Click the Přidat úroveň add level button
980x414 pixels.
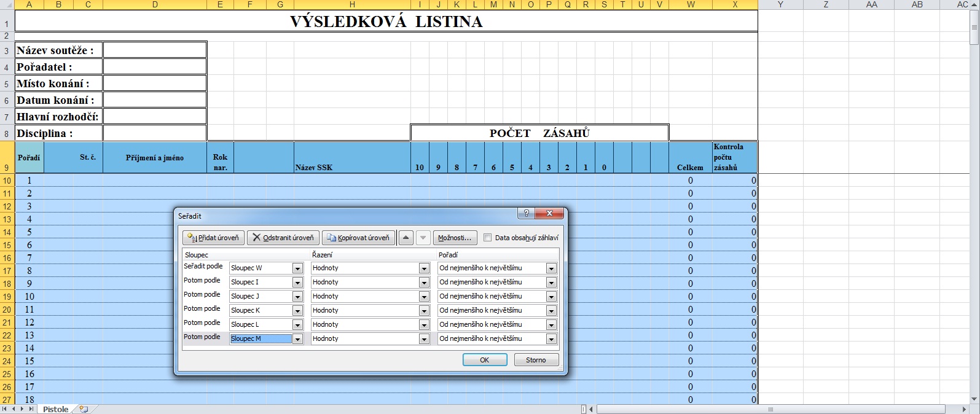(213, 238)
